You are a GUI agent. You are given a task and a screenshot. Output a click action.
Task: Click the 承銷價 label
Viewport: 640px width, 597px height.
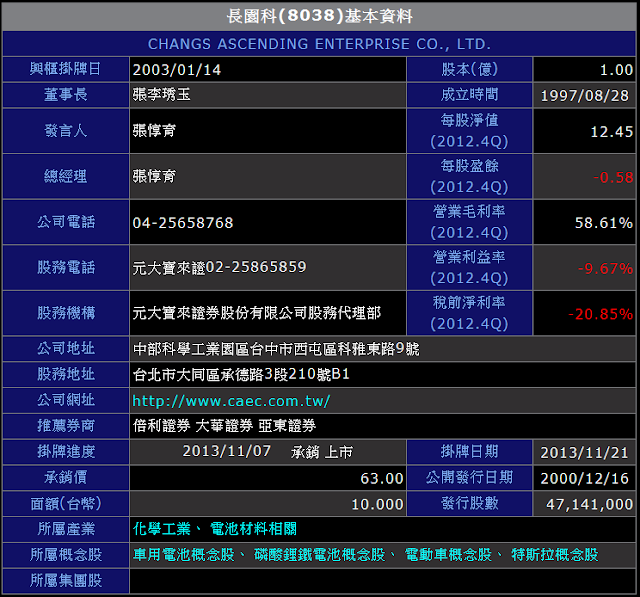point(65,477)
